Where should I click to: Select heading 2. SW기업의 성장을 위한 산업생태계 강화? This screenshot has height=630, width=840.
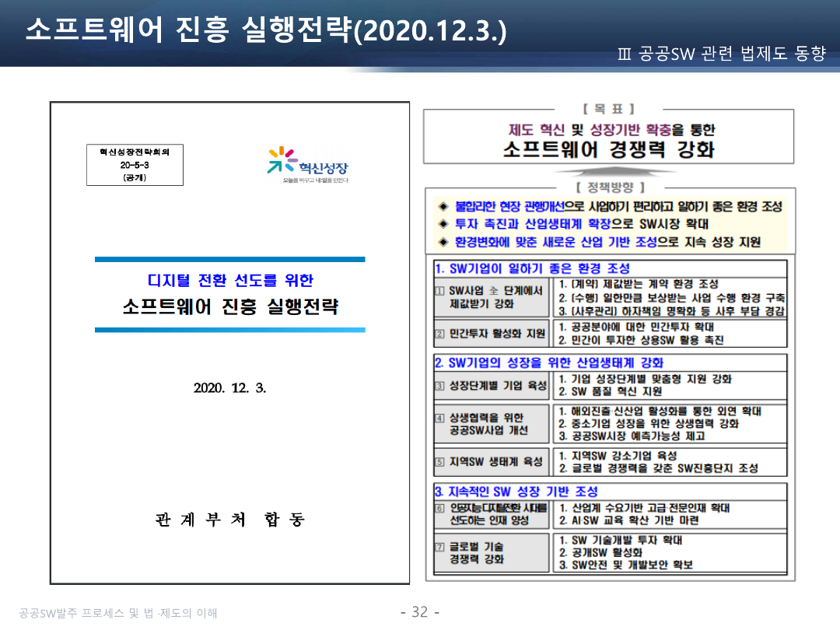pyautogui.click(x=549, y=362)
